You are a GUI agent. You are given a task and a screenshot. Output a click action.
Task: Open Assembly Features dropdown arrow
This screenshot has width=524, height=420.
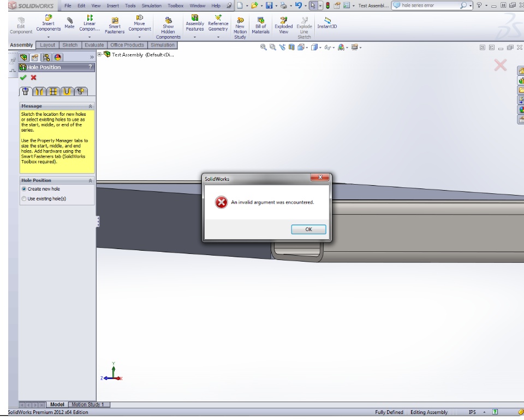point(195,37)
